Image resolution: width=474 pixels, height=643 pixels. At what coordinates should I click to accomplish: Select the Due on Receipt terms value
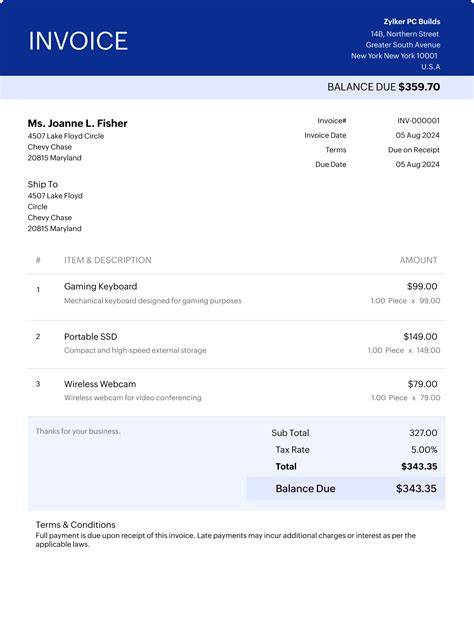tap(414, 150)
